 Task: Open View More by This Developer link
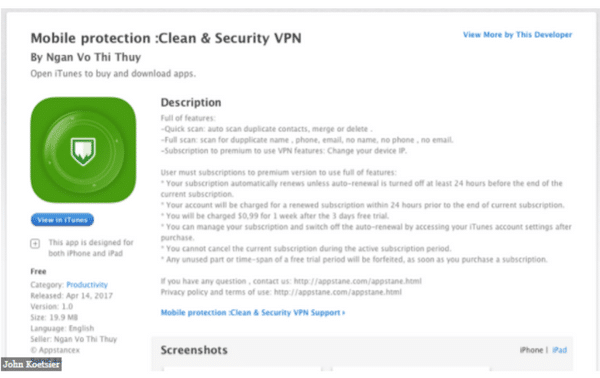517,34
